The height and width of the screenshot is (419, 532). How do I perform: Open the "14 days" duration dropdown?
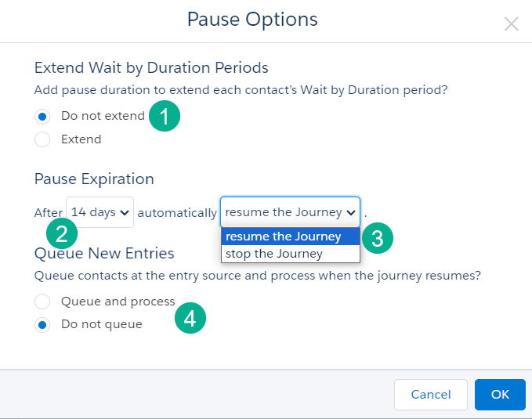(x=100, y=212)
